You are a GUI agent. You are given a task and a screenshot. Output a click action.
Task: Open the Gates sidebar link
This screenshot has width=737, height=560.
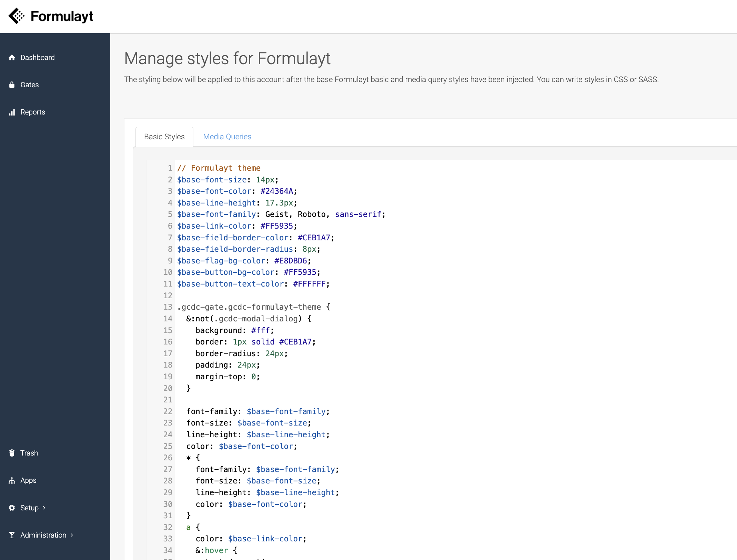pos(29,85)
